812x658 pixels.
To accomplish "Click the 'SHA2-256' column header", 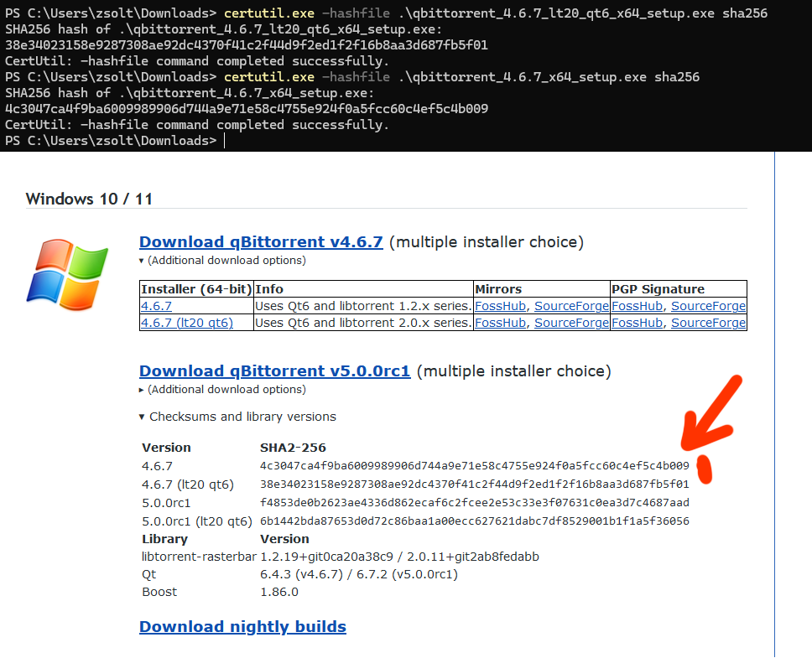I will [293, 448].
